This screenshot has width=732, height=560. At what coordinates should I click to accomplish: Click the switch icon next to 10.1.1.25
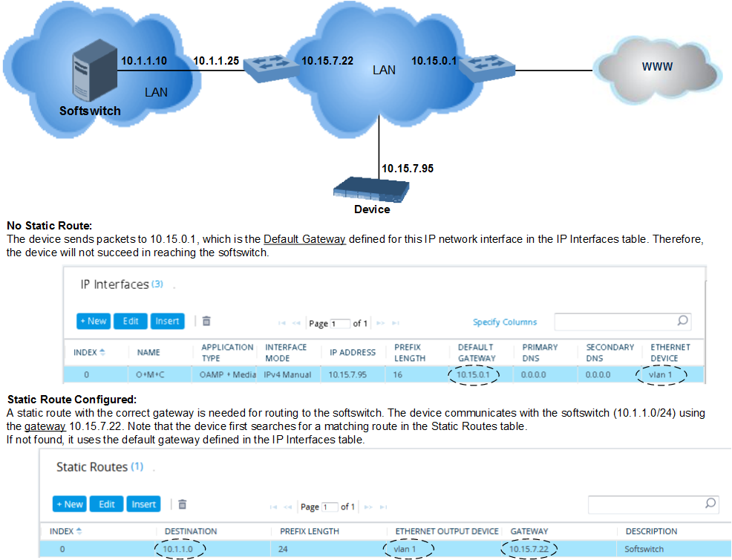click(270, 68)
